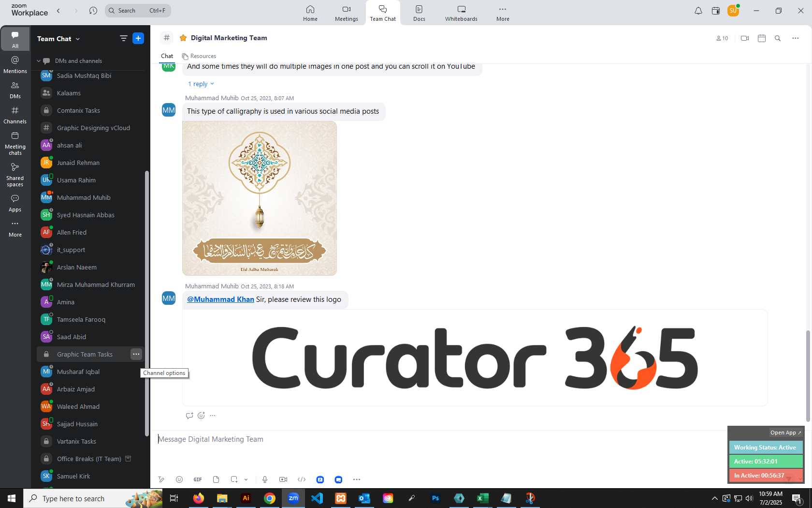Open the it_support chat
This screenshot has height=508, width=812.
(x=90, y=250)
